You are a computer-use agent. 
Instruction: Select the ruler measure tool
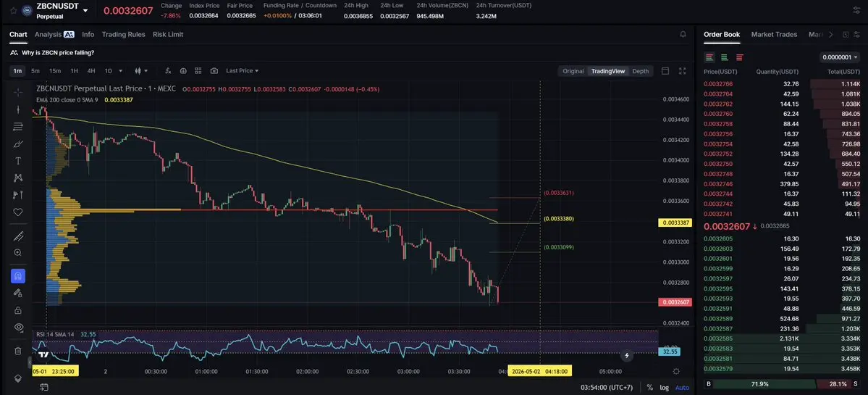pos(17,236)
